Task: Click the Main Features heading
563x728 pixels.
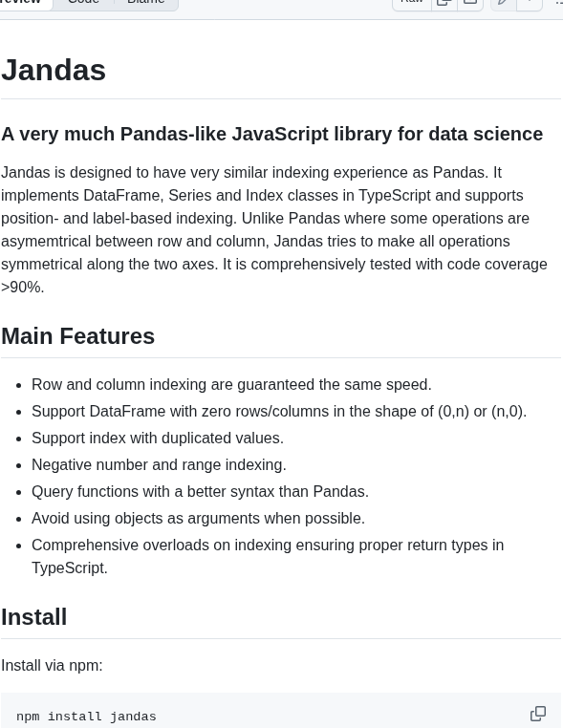Action: point(77,336)
